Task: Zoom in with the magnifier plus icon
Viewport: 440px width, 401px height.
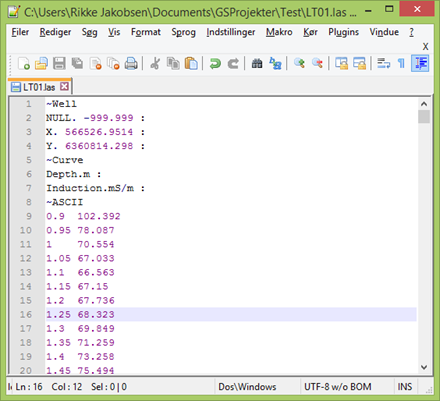Action: tap(299, 63)
